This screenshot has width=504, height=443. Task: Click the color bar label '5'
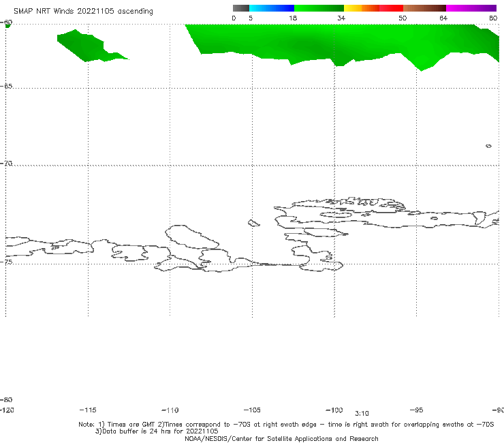pos(251,18)
